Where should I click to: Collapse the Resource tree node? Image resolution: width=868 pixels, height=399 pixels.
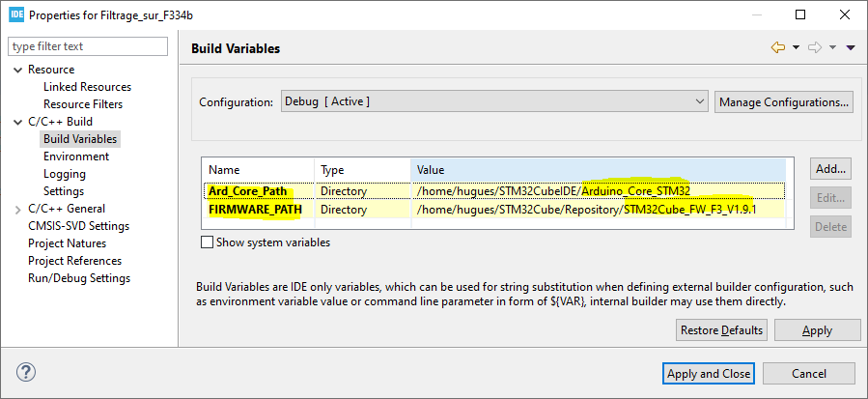click(18, 70)
